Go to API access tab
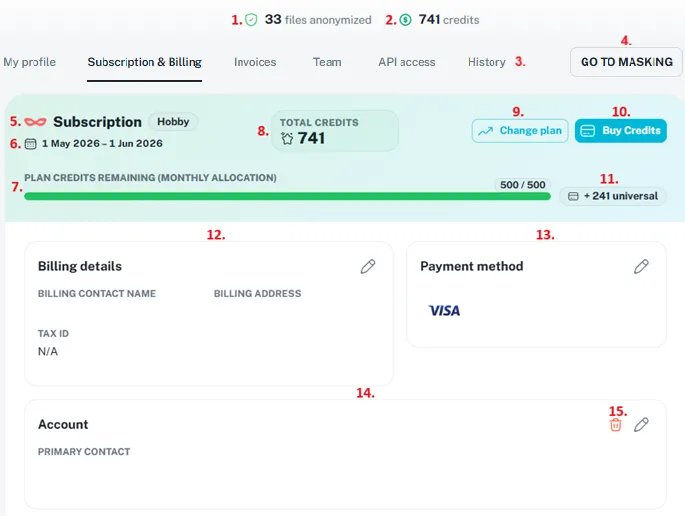 [x=407, y=62]
